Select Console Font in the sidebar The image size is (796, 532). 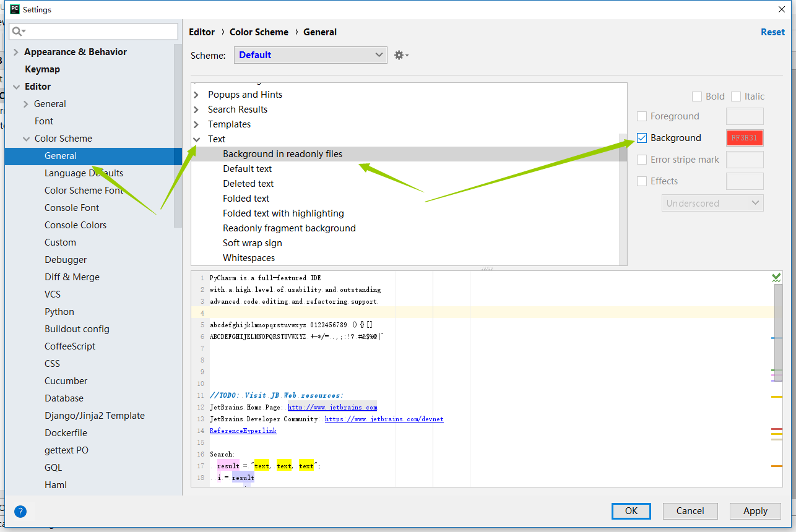(72, 208)
